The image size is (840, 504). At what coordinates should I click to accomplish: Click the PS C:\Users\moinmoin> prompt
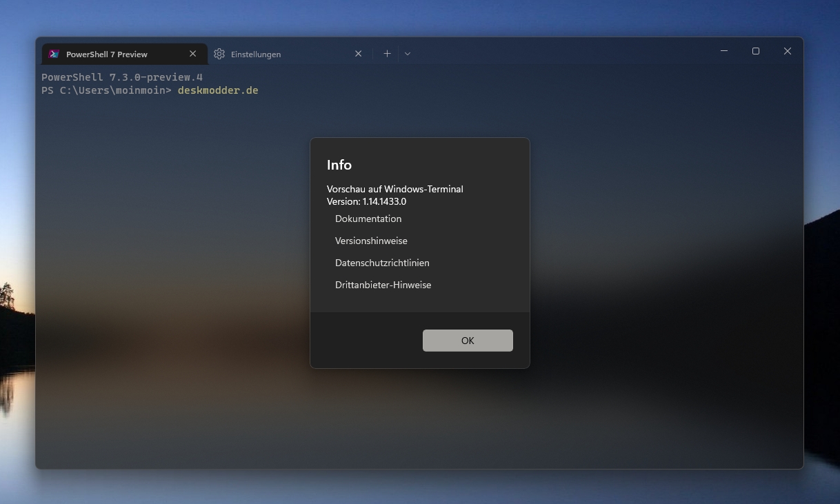tap(106, 90)
